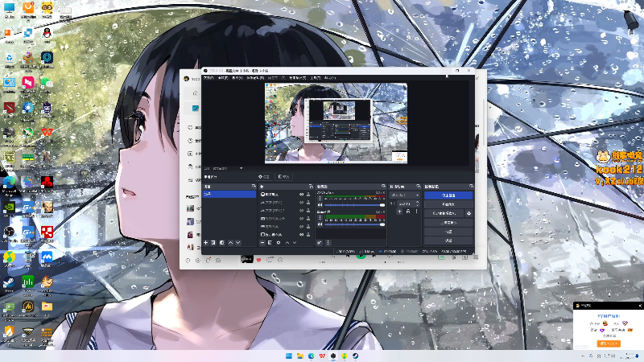Pop out the Scenes dock panel
Screen dimensions: 644x362
[x=254, y=186]
